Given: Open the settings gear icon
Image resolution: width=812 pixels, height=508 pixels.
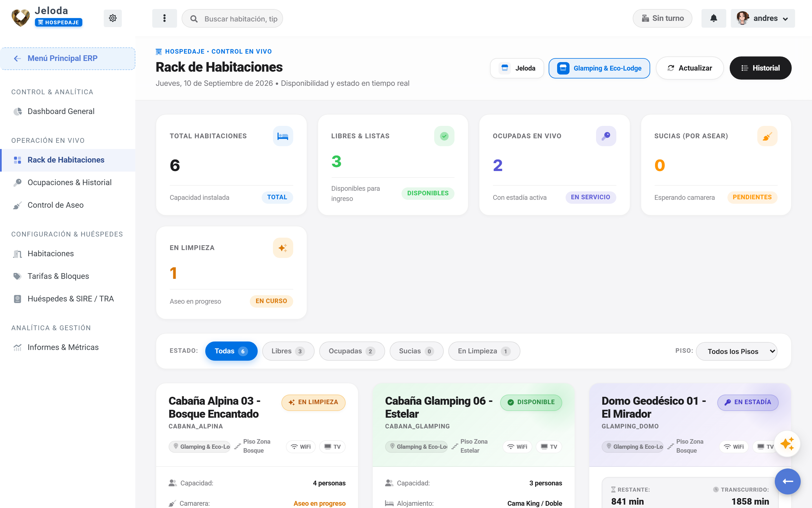Looking at the screenshot, I should [x=113, y=18].
